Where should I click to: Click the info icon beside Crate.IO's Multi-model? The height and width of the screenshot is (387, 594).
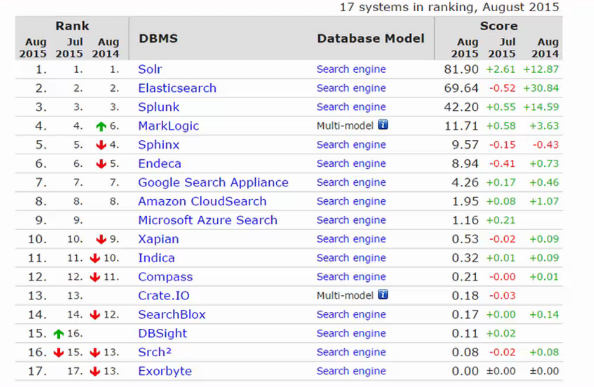[383, 294]
